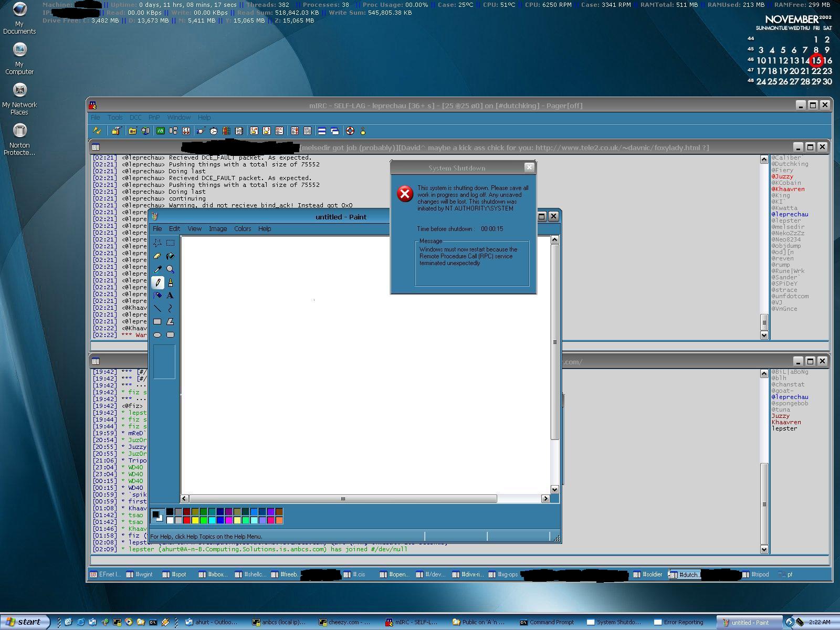Pick black color swatch in Paint palette
The height and width of the screenshot is (630, 840).
click(170, 512)
